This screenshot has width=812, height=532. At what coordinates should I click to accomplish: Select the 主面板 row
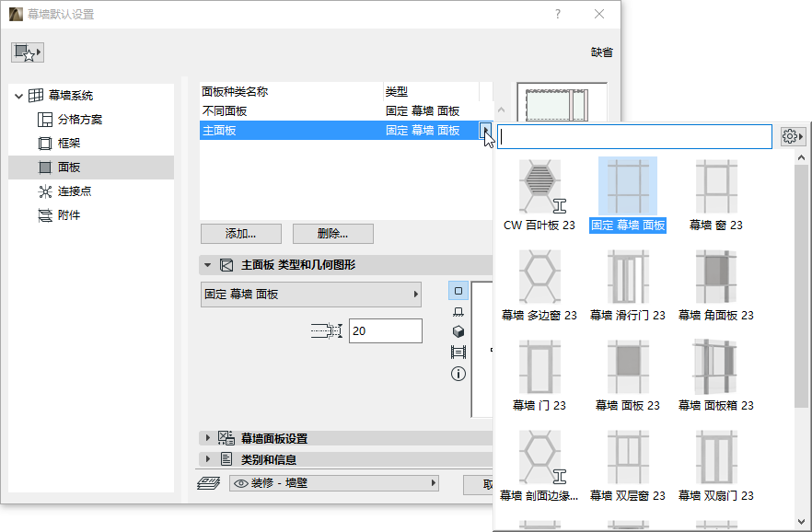click(x=339, y=131)
